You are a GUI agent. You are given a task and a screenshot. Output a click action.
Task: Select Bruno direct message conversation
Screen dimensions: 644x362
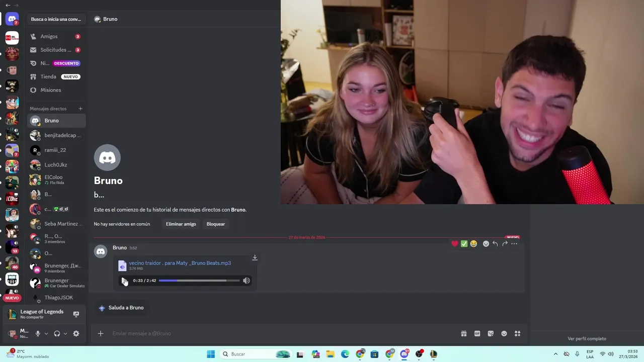pyautogui.click(x=56, y=121)
